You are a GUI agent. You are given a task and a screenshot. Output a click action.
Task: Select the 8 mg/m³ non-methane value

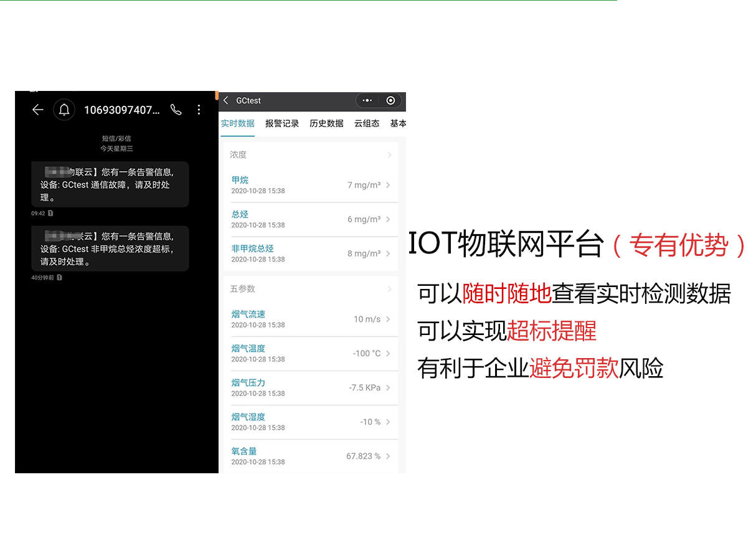click(x=364, y=253)
